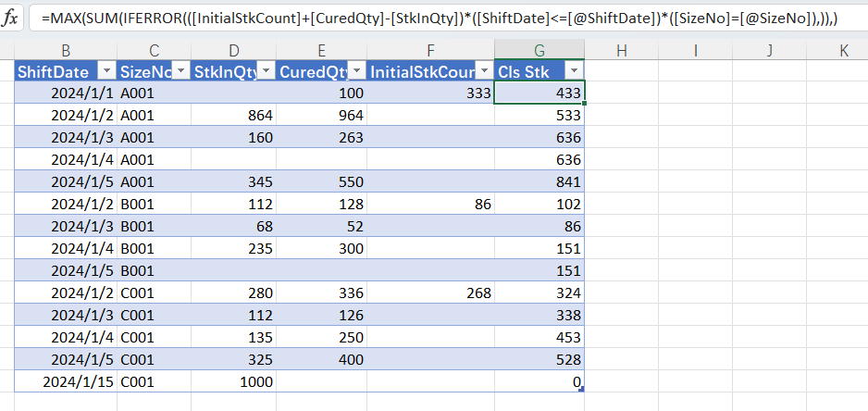Select CuredQty cell showing 52
Image resolution: width=868 pixels, height=411 pixels.
(x=321, y=226)
